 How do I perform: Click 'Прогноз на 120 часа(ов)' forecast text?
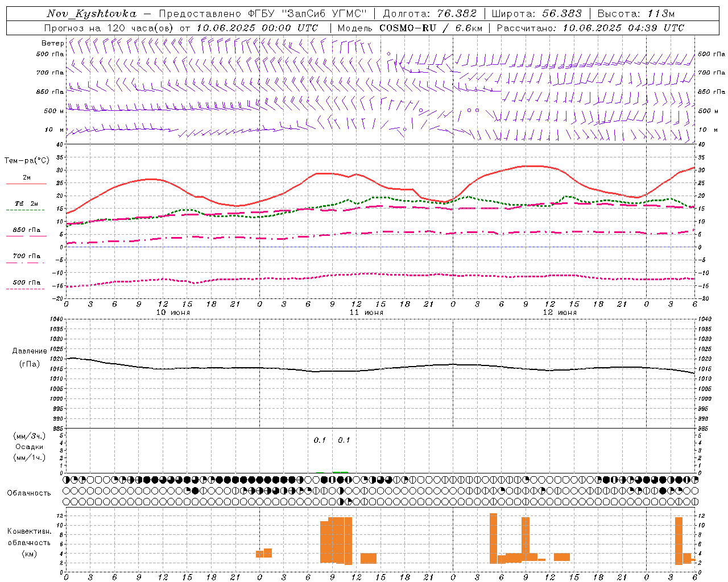pos(110,28)
